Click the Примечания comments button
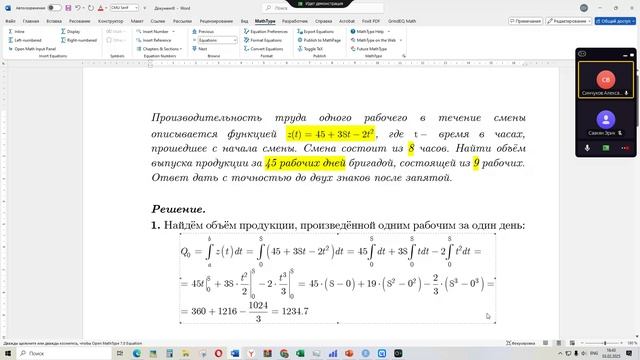This screenshot has height=360, width=640. (x=526, y=21)
